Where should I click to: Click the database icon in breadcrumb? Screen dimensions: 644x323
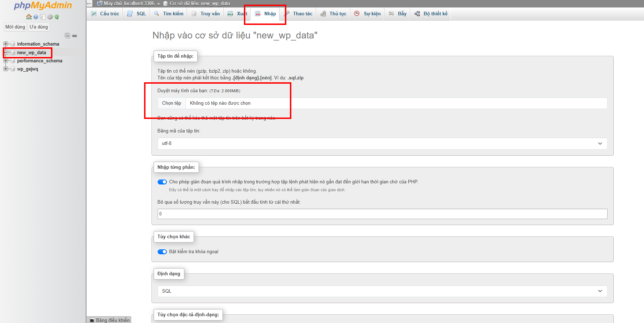[165, 4]
